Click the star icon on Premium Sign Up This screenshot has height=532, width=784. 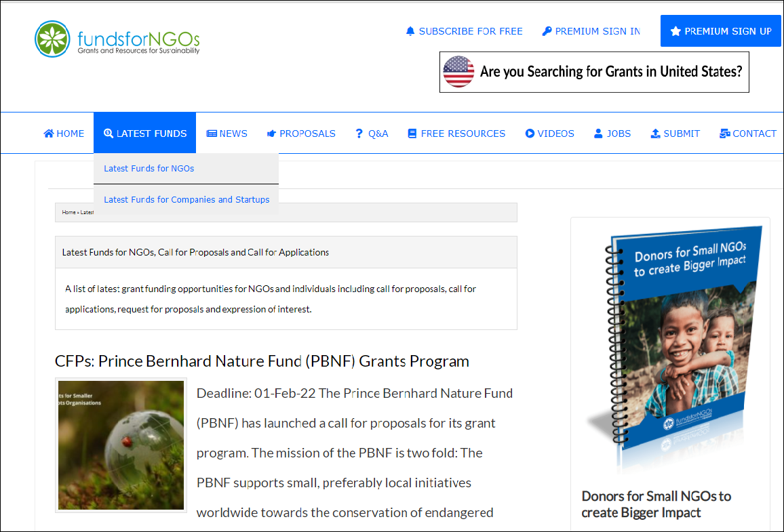[x=675, y=31]
